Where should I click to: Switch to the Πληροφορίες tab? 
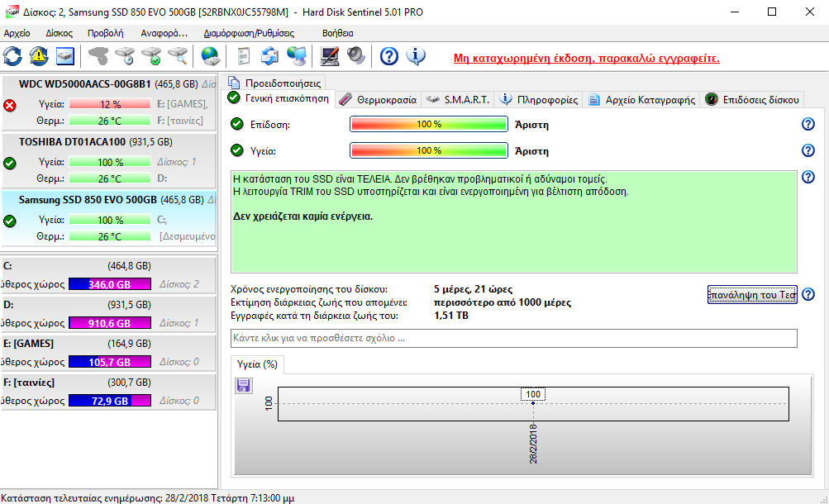click(x=539, y=99)
